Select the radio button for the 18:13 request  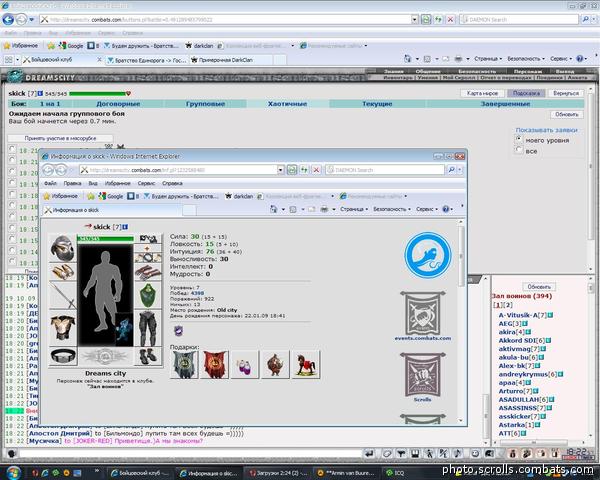13,261
